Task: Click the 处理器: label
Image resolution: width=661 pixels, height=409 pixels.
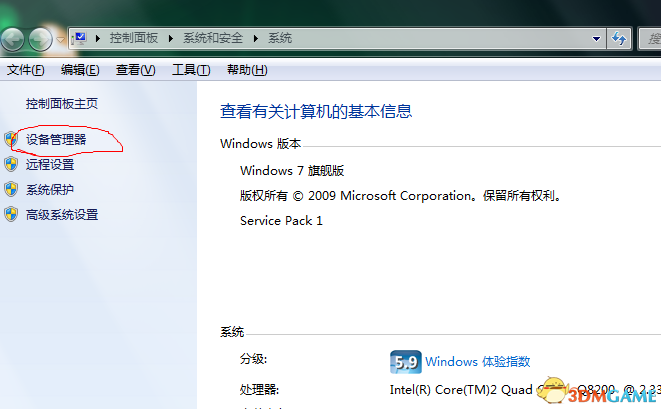Action: pyautogui.click(x=259, y=390)
